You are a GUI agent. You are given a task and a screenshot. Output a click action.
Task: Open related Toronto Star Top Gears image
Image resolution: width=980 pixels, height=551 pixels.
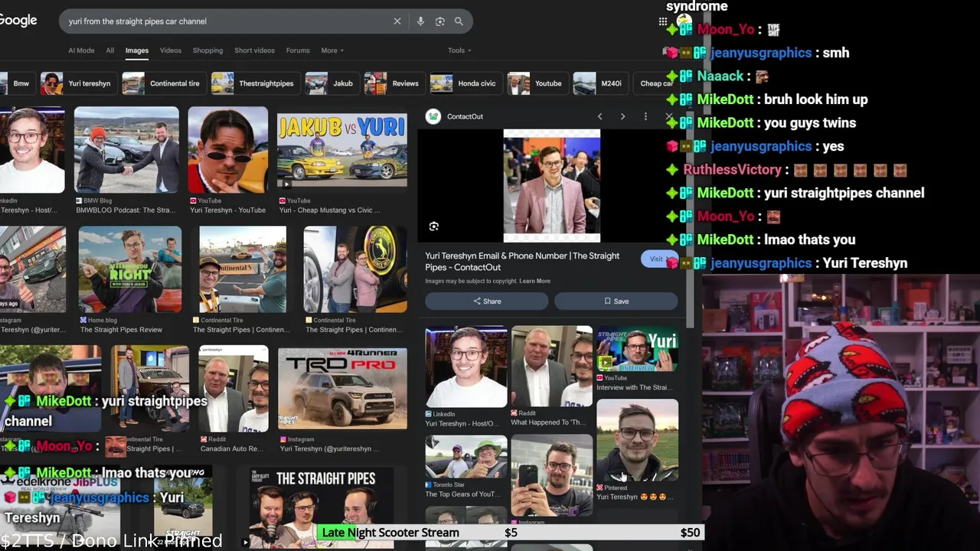click(x=466, y=457)
